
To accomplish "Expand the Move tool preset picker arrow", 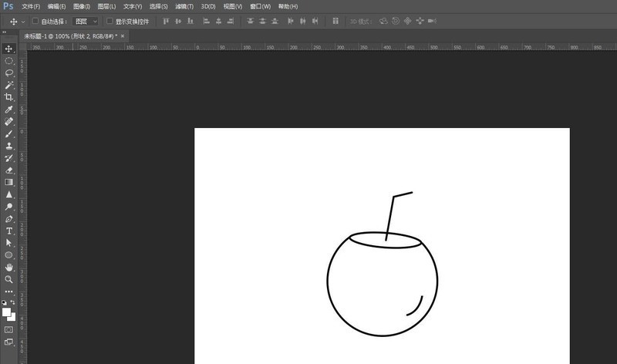I will coord(23,22).
